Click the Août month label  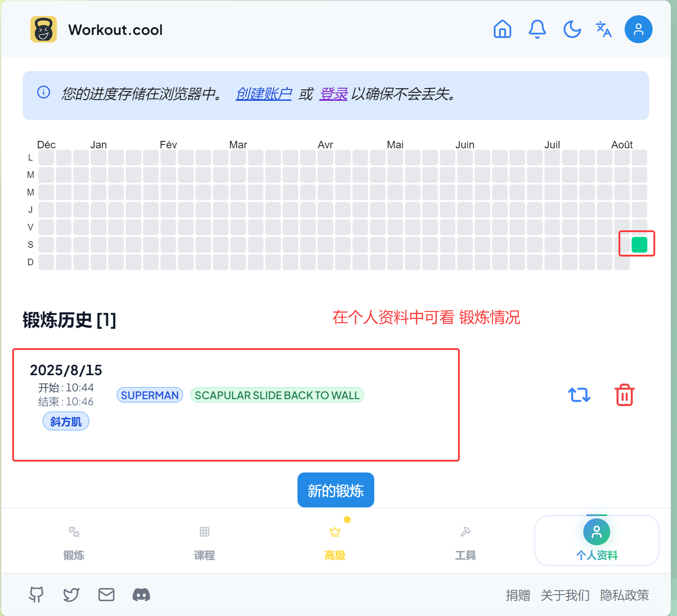(x=622, y=145)
